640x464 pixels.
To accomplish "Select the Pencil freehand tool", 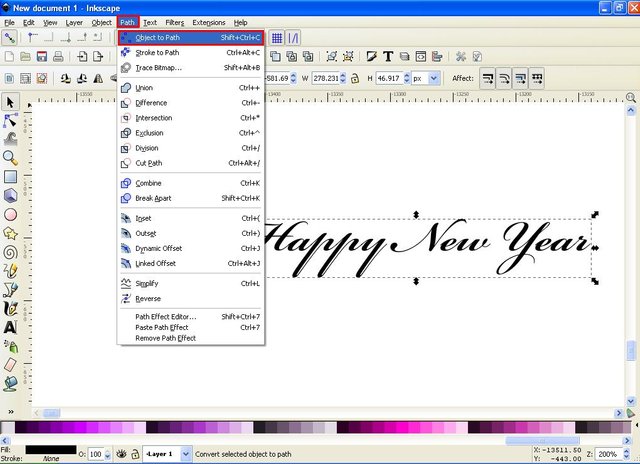I will tap(10, 271).
